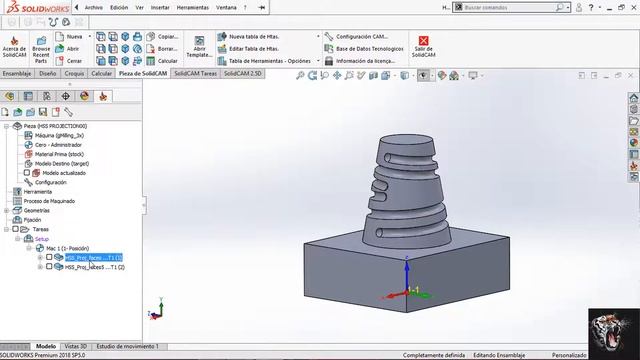The width and height of the screenshot is (640, 360).
Task: Click the Zoom to Fit magnifier icon
Action: point(300,76)
